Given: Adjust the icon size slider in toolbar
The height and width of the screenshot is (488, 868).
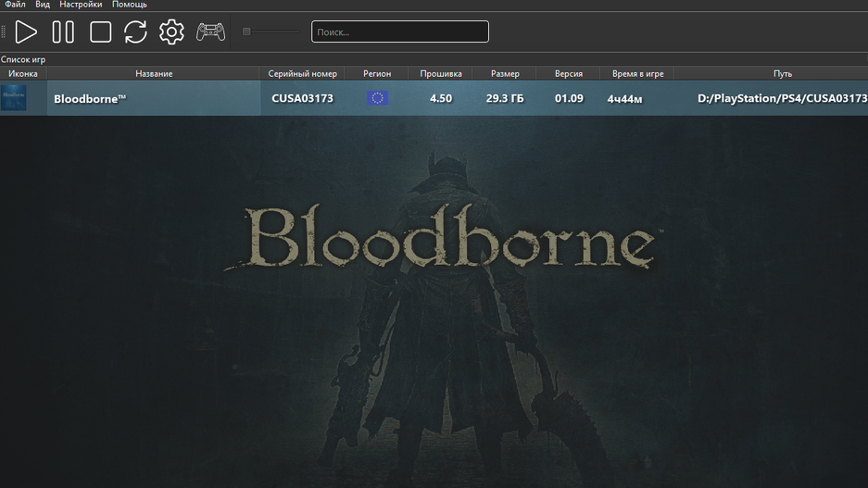Looking at the screenshot, I should pyautogui.click(x=271, y=31).
